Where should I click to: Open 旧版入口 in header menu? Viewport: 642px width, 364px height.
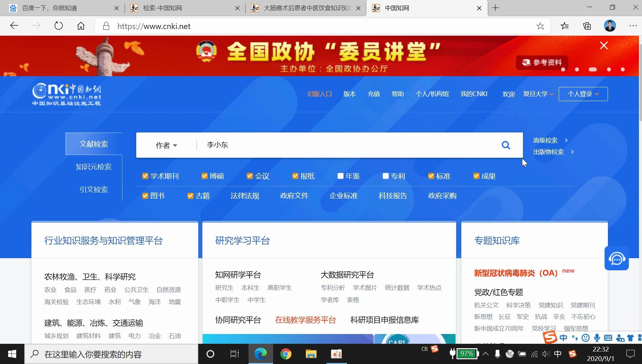pos(320,94)
